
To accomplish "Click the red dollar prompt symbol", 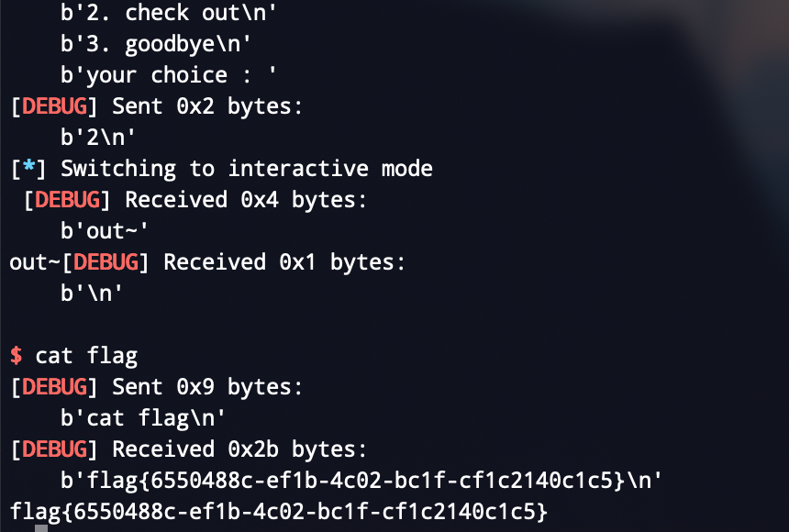I will point(17,356).
